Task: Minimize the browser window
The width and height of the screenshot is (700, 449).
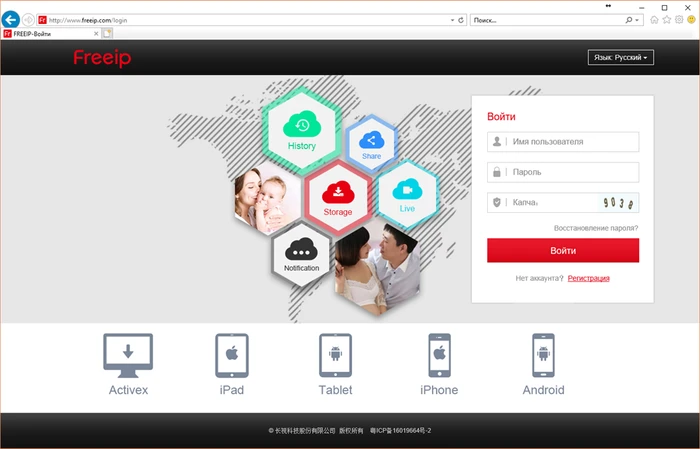Action: pos(642,7)
